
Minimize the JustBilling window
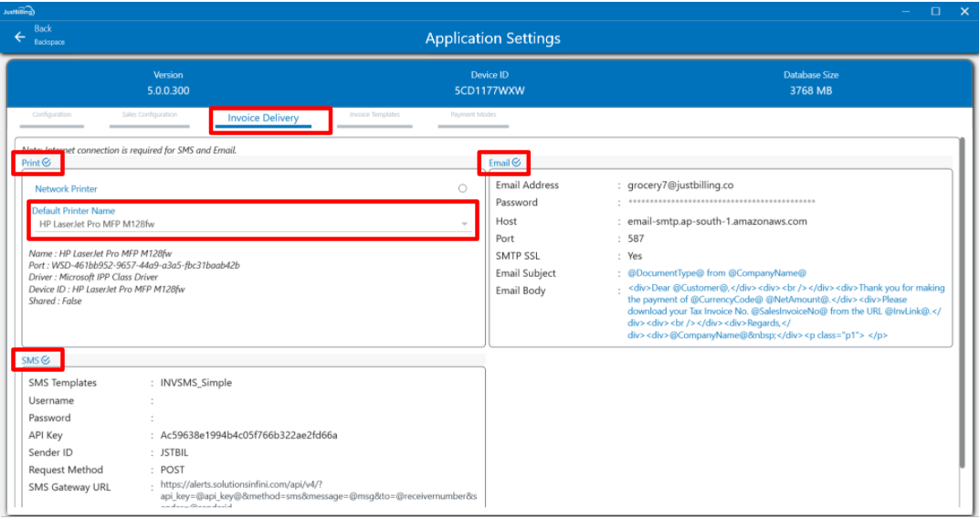906,11
